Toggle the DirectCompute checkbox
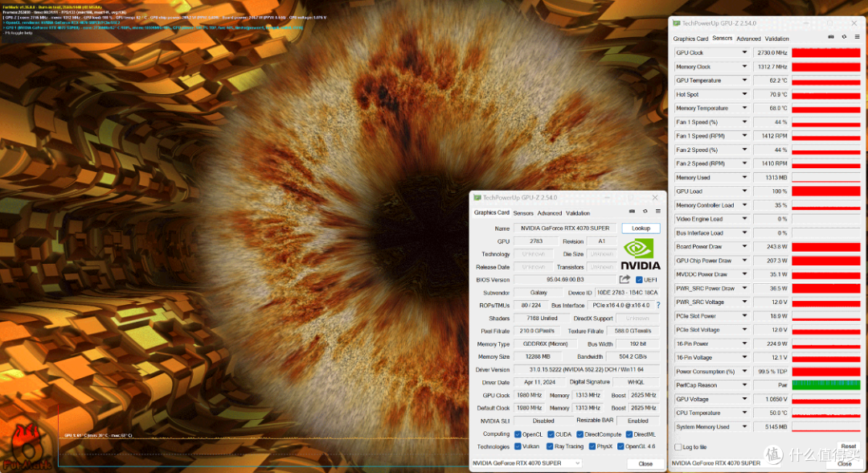The height and width of the screenshot is (473, 868). tap(579, 434)
